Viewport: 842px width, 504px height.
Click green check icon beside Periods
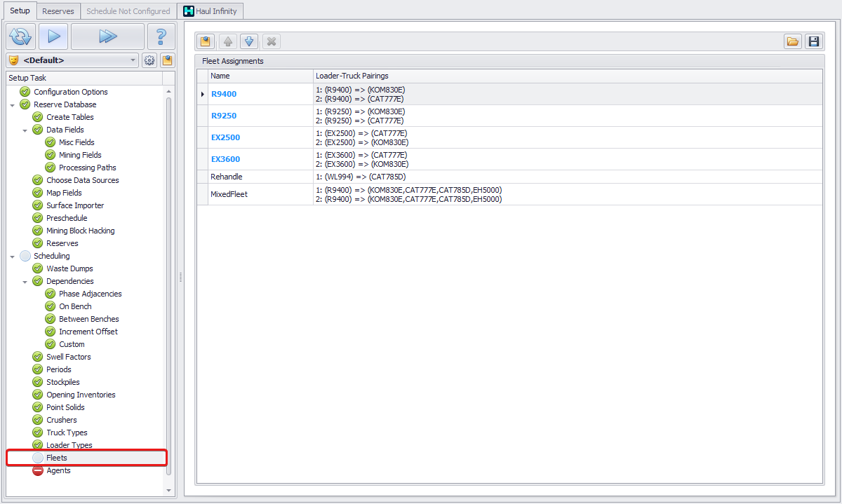[x=38, y=369]
